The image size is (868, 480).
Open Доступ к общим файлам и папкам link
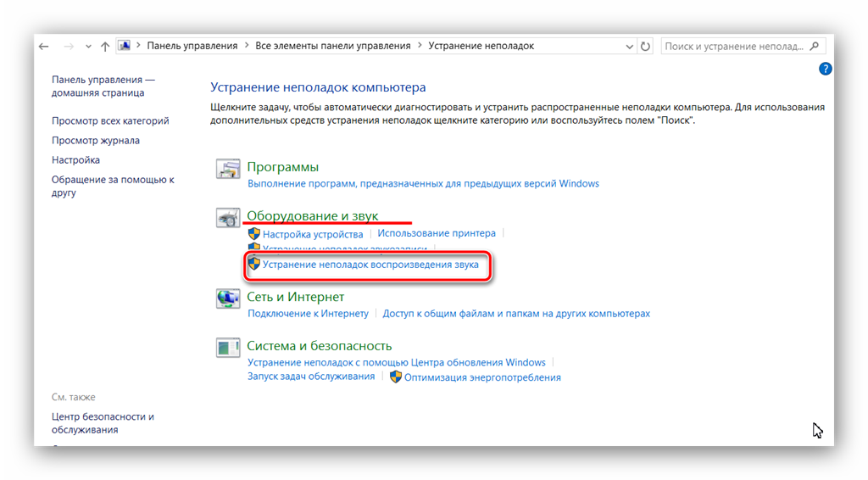coord(516,314)
